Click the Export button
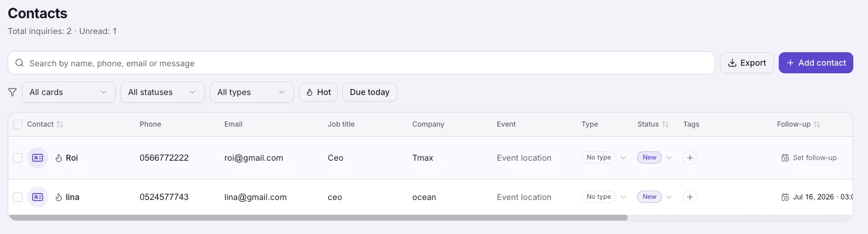 747,63
